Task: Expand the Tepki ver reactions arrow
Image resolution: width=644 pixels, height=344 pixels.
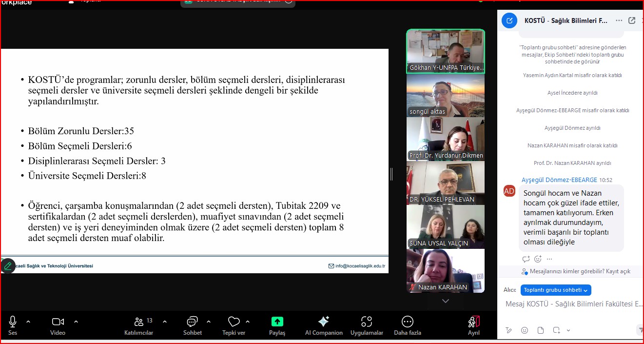Action: [248, 322]
